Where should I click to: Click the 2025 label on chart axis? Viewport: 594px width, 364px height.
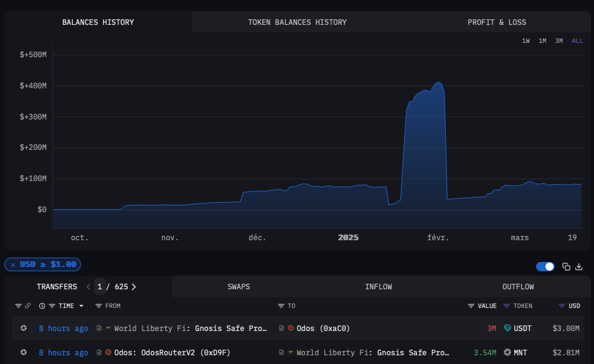[348, 238]
